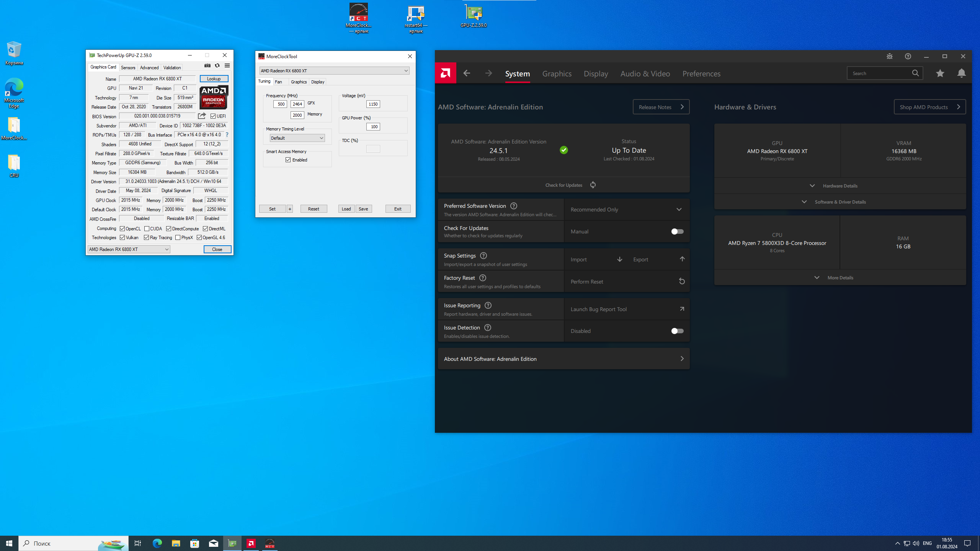Uncheck Smart Access Memory Enabled checkbox
Screen dimensions: 980x551
pos(288,160)
